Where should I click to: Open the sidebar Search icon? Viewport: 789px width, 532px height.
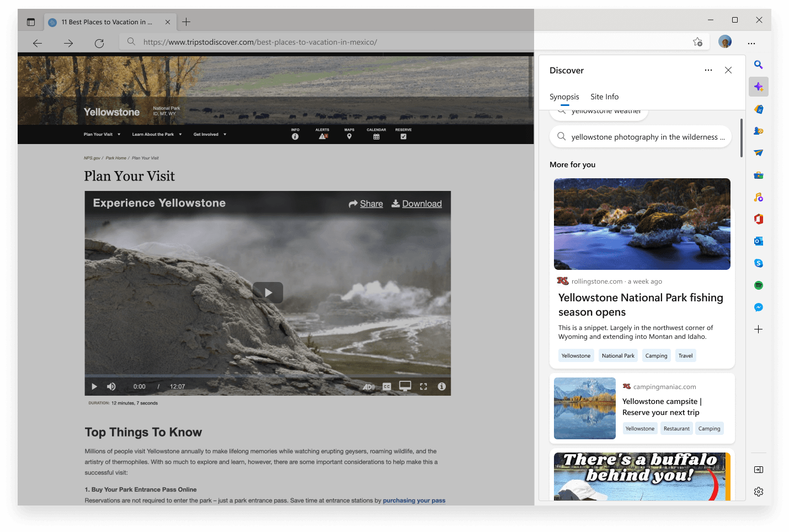pyautogui.click(x=759, y=65)
